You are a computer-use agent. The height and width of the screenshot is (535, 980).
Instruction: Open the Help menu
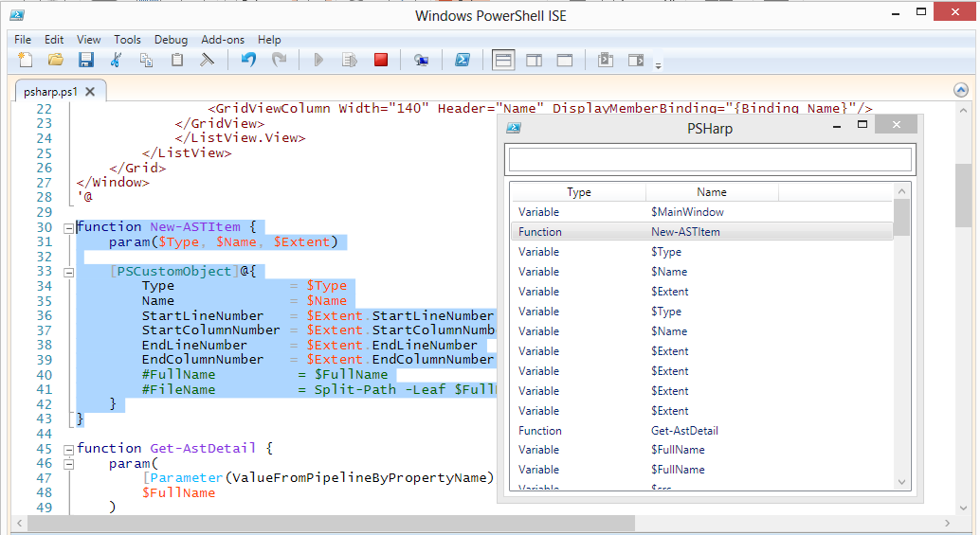(x=269, y=40)
